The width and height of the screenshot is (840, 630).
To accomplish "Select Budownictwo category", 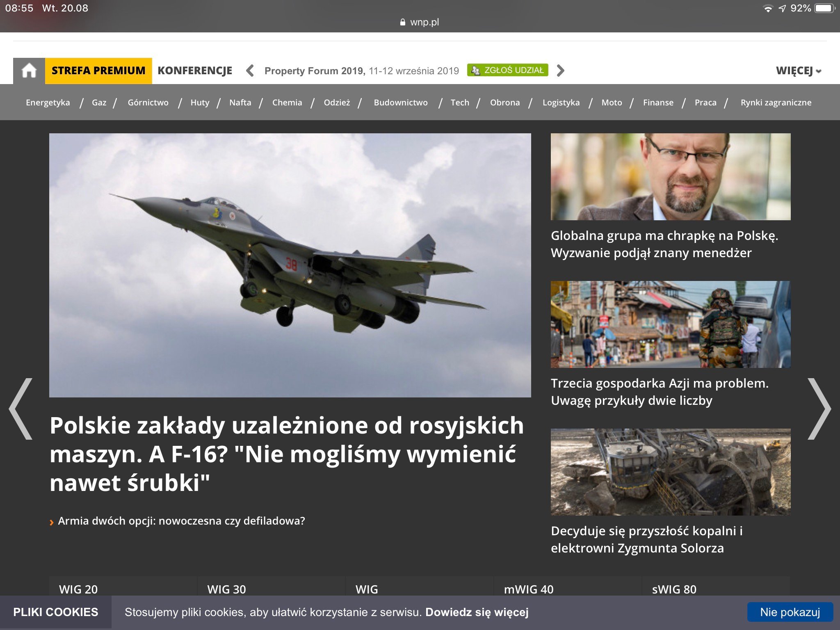I will [401, 103].
